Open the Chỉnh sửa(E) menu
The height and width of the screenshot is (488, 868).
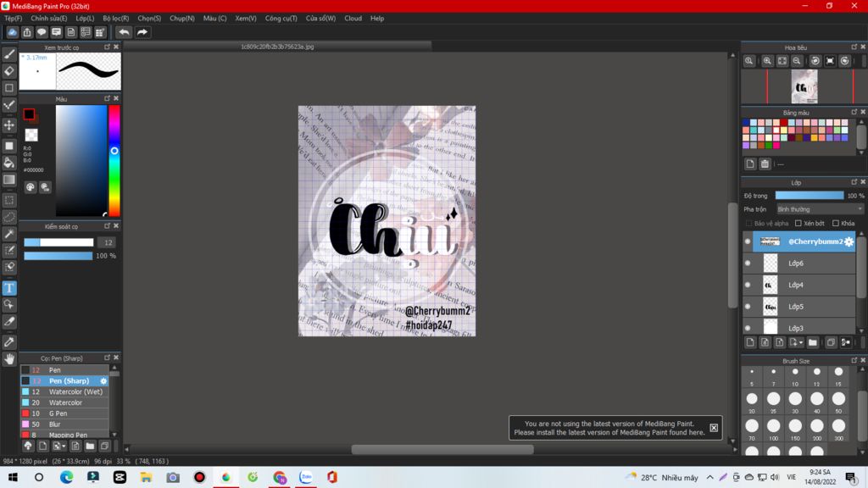coord(48,19)
